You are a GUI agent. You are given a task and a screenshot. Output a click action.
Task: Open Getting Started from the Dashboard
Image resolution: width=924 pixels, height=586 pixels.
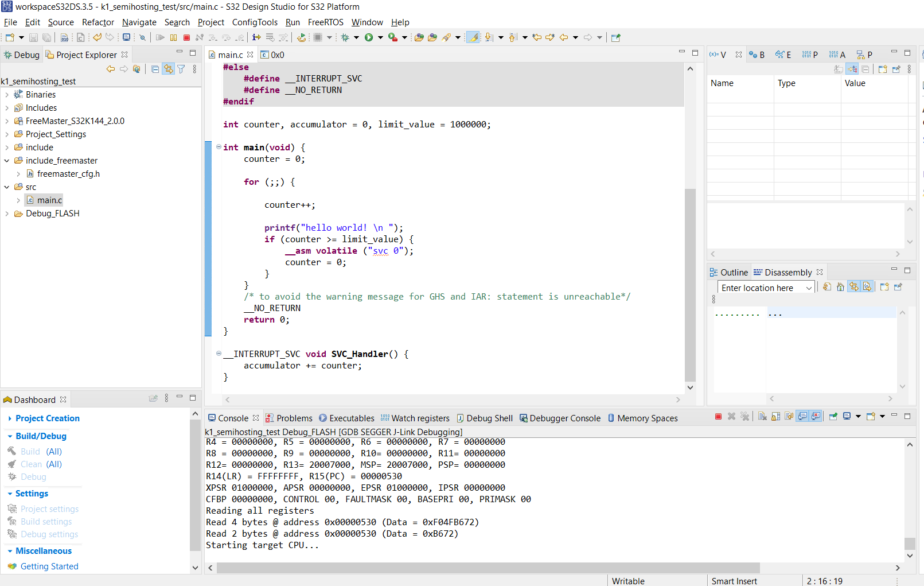pos(49,566)
